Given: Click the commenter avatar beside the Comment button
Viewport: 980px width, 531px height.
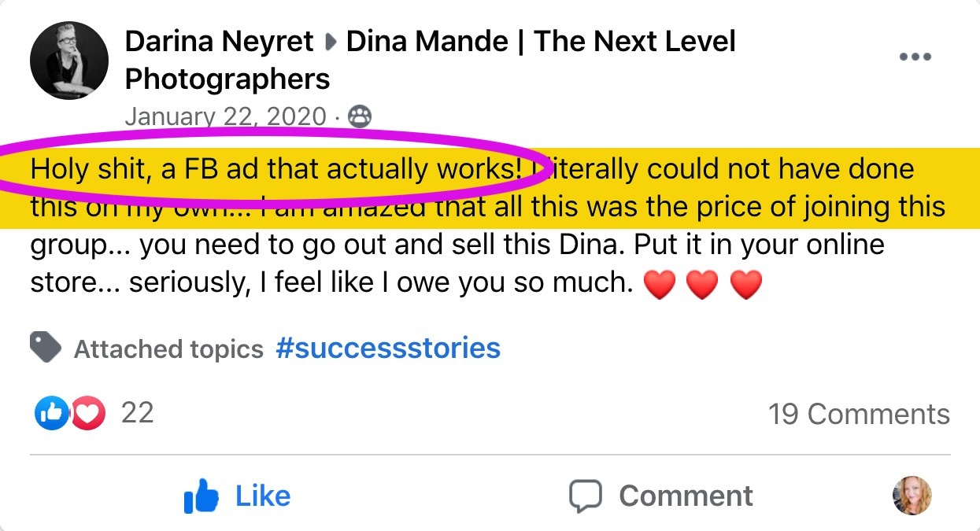Looking at the screenshot, I should (912, 496).
